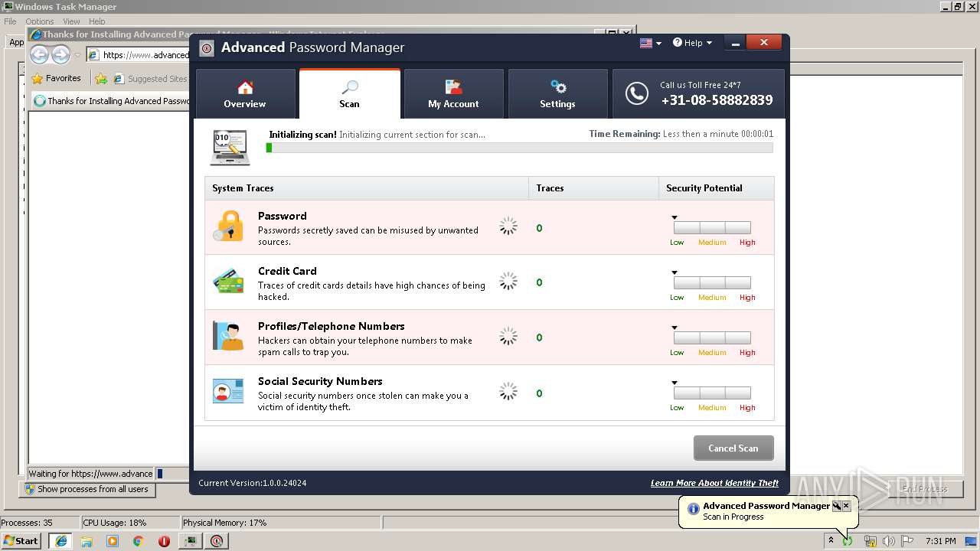Screen dimensions: 980x551
Task: Click the Password security potential meter
Action: pos(712,227)
